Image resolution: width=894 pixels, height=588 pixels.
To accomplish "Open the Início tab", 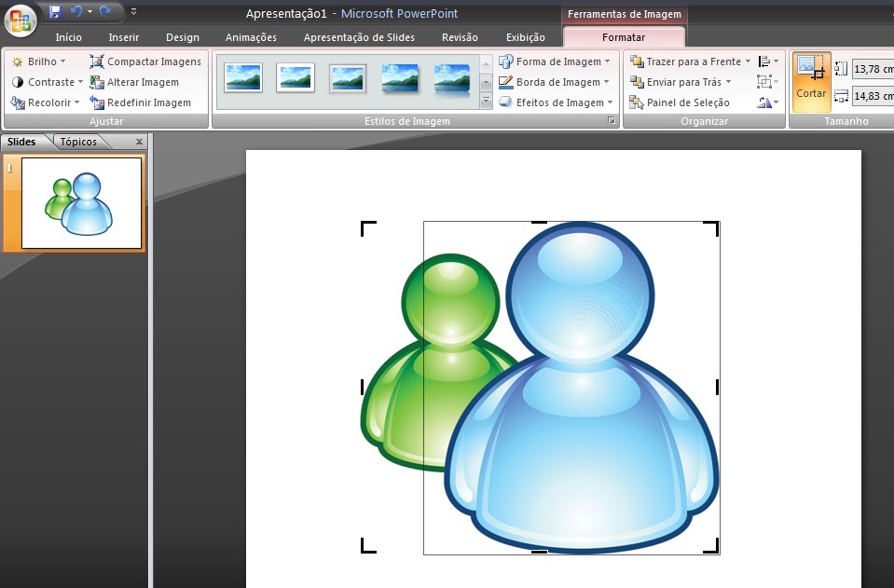I will click(68, 37).
